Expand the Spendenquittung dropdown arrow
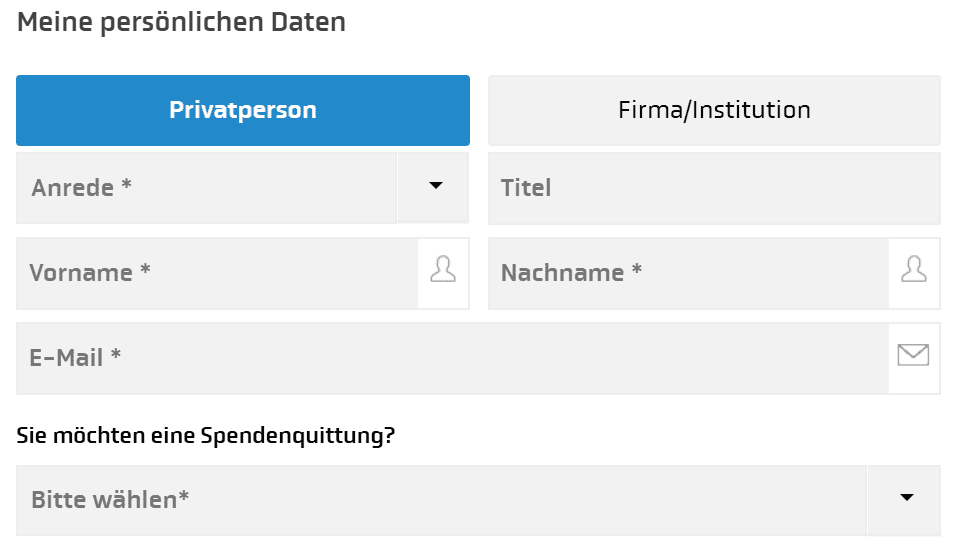This screenshot has width=963, height=552. 906,499
